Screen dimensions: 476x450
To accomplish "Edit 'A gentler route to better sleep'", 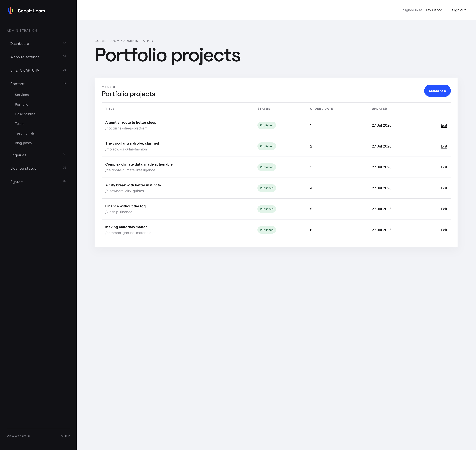I will pos(444,125).
